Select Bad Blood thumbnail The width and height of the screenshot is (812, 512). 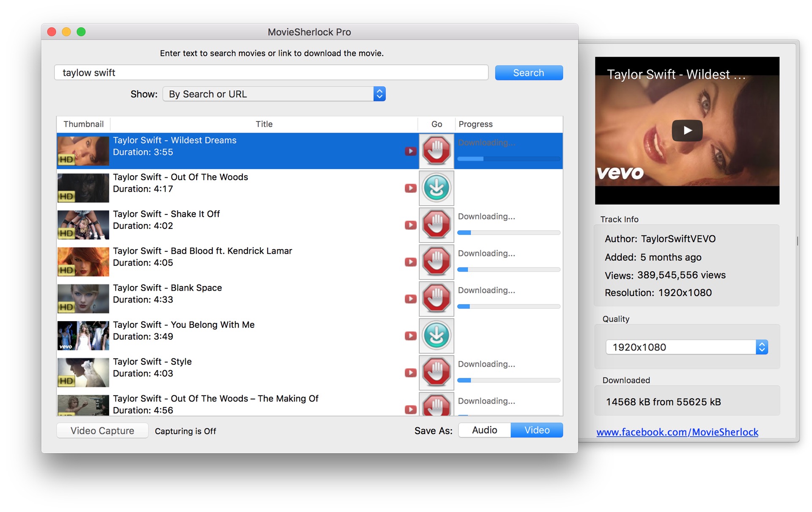click(83, 262)
